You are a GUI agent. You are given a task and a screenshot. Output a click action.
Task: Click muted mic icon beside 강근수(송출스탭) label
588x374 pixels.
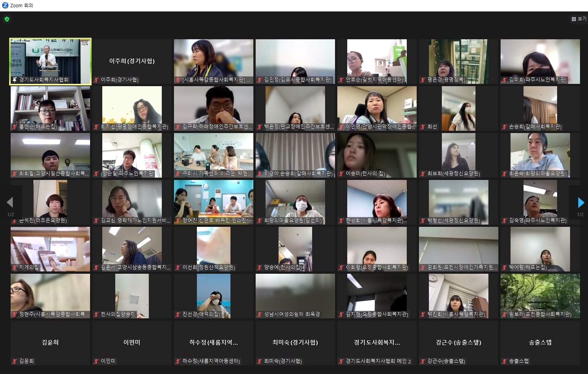(x=423, y=361)
